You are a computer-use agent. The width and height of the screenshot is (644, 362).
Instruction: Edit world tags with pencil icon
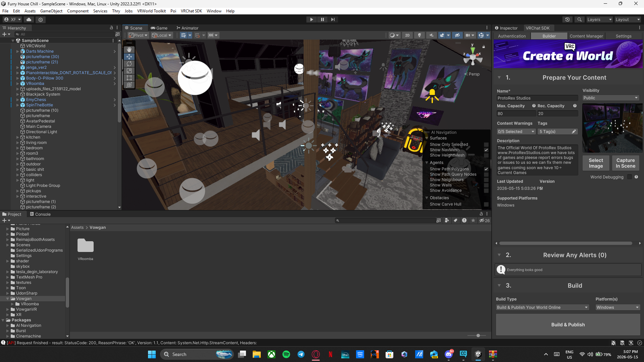[x=574, y=132]
